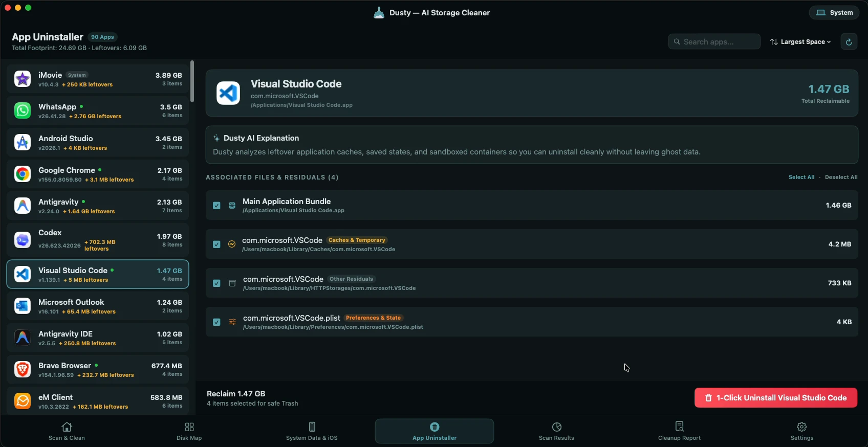Viewport: 868px width, 447px height.
Task: Open the Settings tab
Action: 801,431
